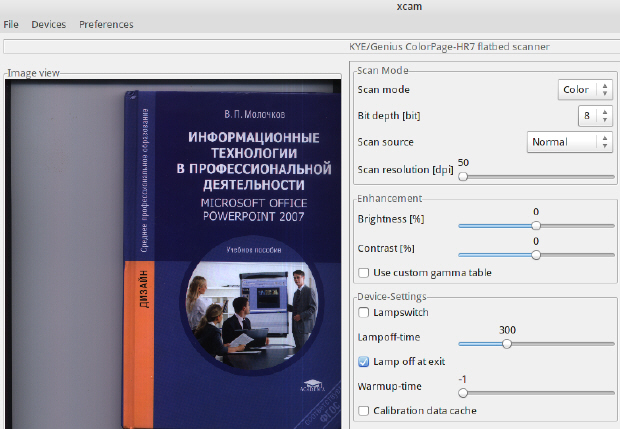Enable Calibration data cache
This screenshot has height=429, width=620.
point(363,411)
